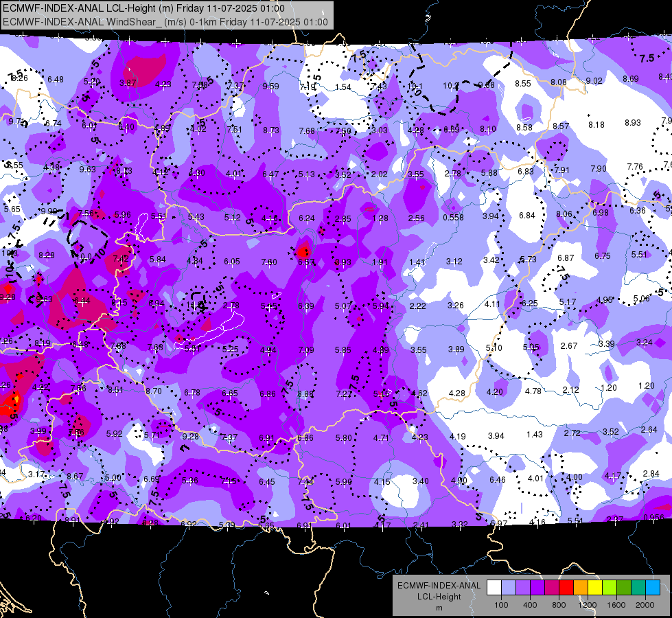Screen dimensions: 672x618
Task: Click the wind shear value 6.24
Action: click(307, 218)
